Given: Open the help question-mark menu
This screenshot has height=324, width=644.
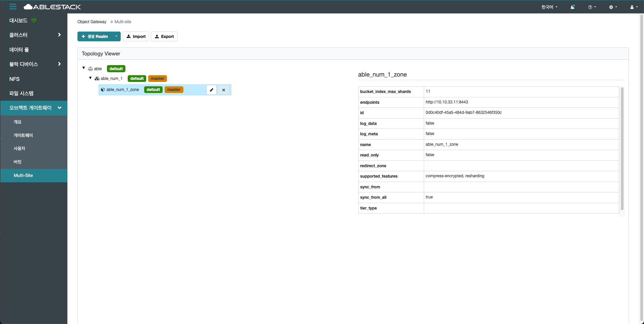Looking at the screenshot, I should [592, 7].
